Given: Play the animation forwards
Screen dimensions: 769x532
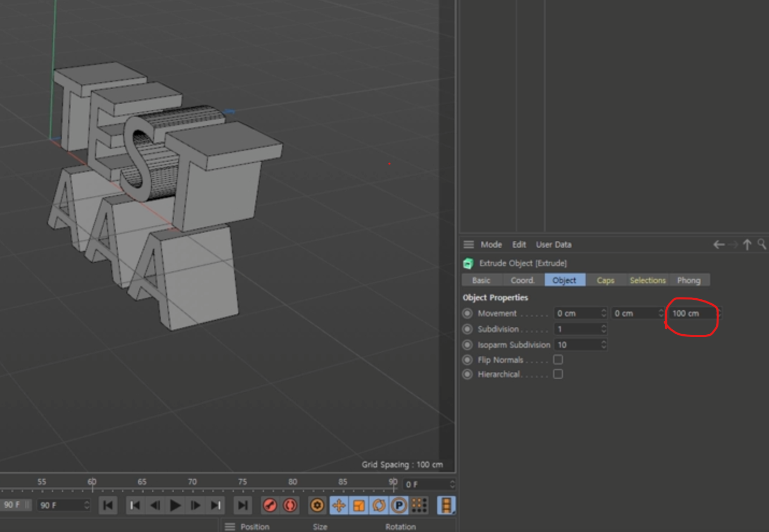Looking at the screenshot, I should (x=175, y=505).
